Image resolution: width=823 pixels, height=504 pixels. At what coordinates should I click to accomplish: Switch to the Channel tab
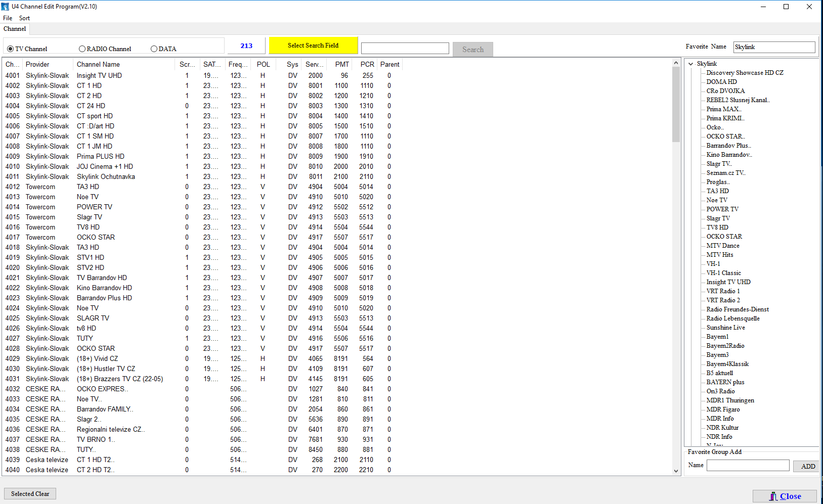pyautogui.click(x=15, y=29)
